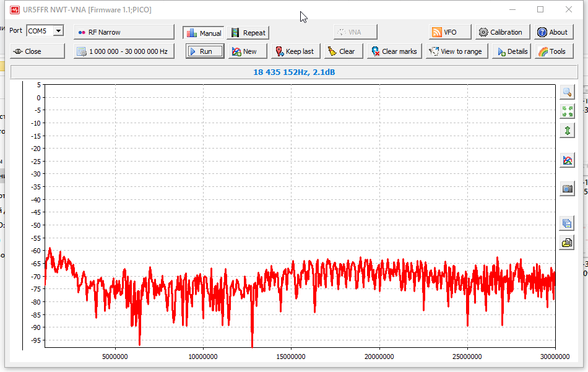
Task: Take a graph snapshot with the camera icon
Action: (567, 189)
